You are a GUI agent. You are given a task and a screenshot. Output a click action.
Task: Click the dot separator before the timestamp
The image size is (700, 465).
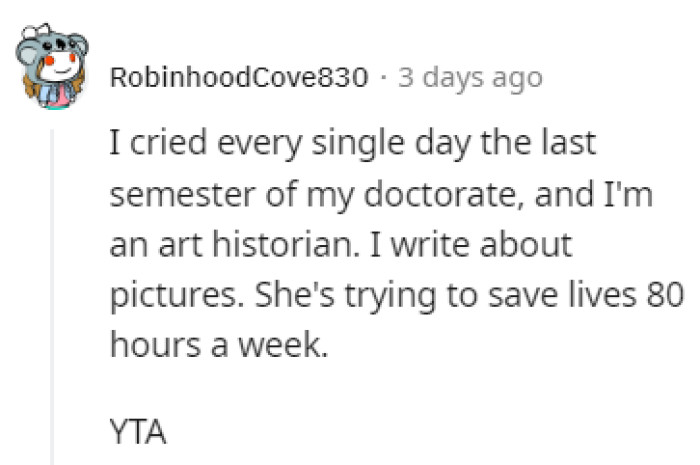[384, 78]
